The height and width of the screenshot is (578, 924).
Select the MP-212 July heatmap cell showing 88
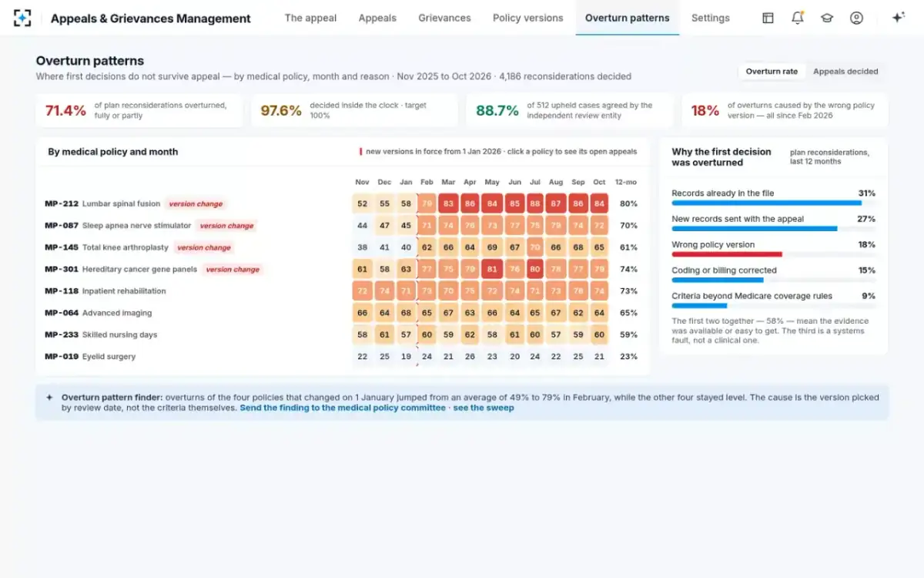tap(534, 203)
